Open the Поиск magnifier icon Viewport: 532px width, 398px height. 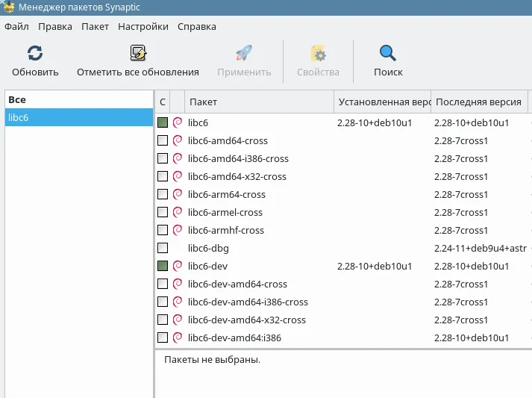[388, 53]
